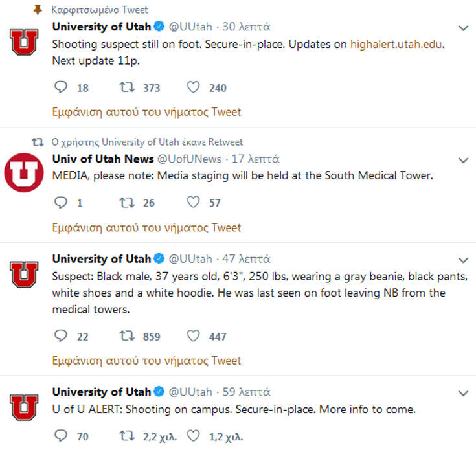This screenshot has width=476, height=452.
Task: Open the highalert.utah.edu link
Action: point(398,44)
